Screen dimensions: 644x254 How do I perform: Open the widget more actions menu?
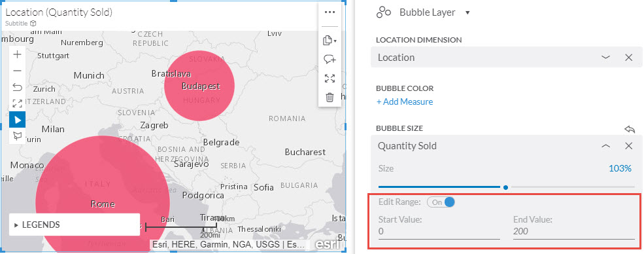[x=330, y=12]
